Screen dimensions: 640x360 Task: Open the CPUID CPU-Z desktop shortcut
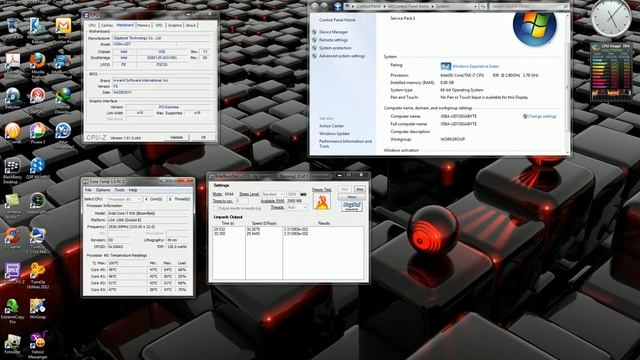[x=12, y=273]
